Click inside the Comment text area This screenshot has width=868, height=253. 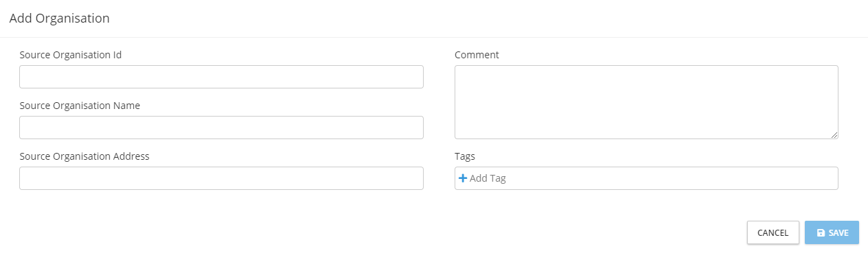pyautogui.click(x=646, y=102)
